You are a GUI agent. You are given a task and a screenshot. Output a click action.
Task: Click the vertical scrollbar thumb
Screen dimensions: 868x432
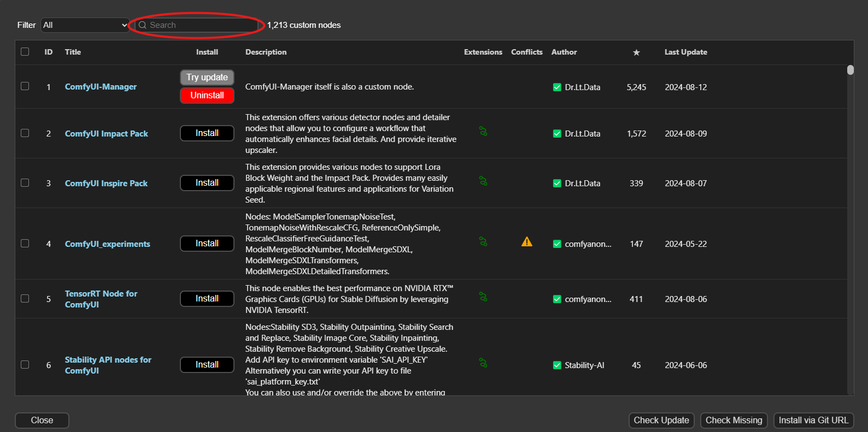pos(850,70)
